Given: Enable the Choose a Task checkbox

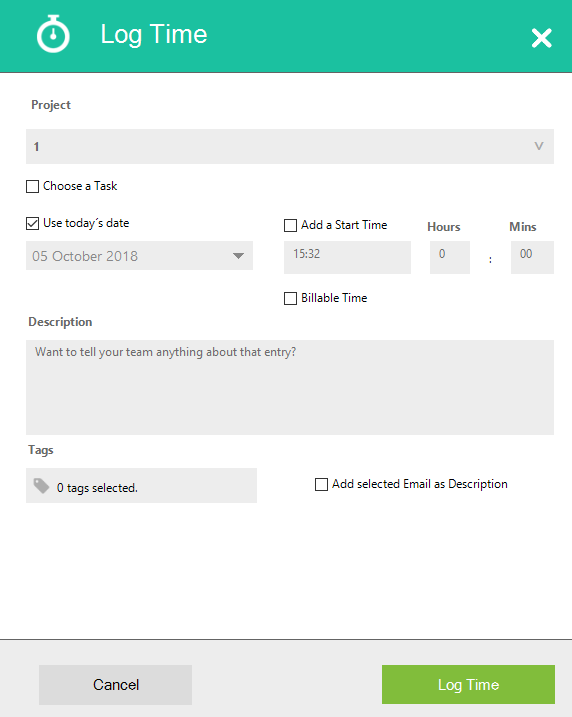Looking at the screenshot, I should tap(32, 187).
